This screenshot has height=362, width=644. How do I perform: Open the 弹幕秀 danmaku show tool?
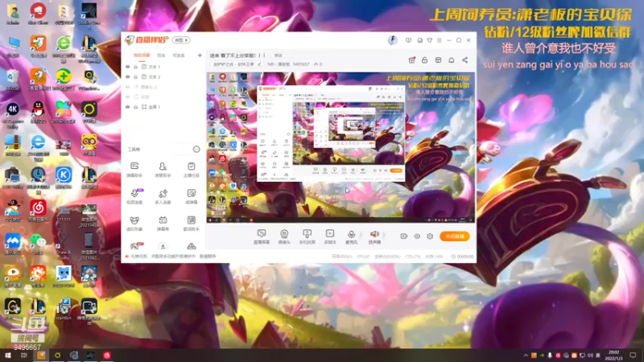[x=163, y=224]
